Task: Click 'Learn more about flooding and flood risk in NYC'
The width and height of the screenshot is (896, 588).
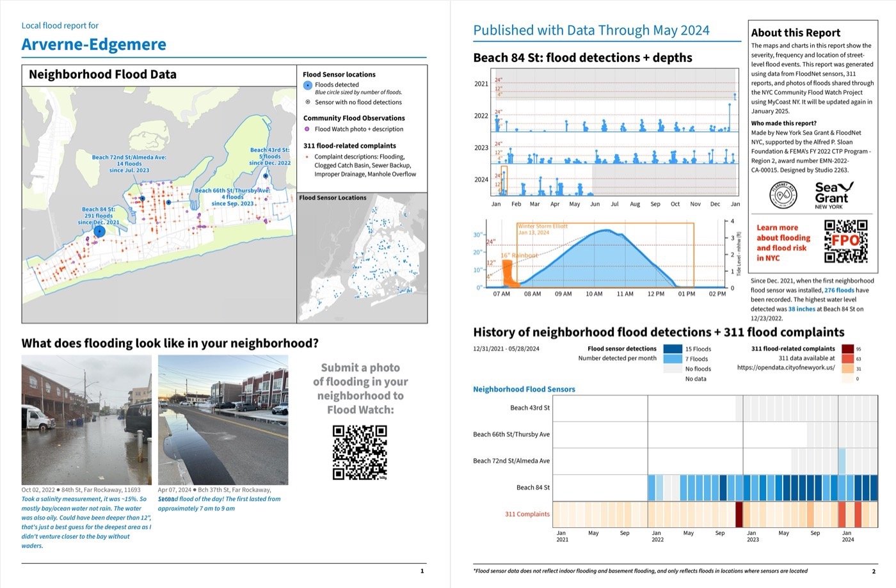Action: tap(783, 242)
